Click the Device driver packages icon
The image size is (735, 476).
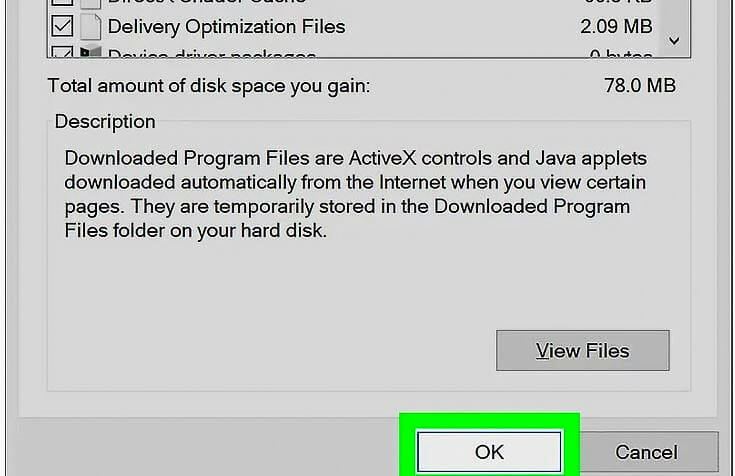coord(90,51)
